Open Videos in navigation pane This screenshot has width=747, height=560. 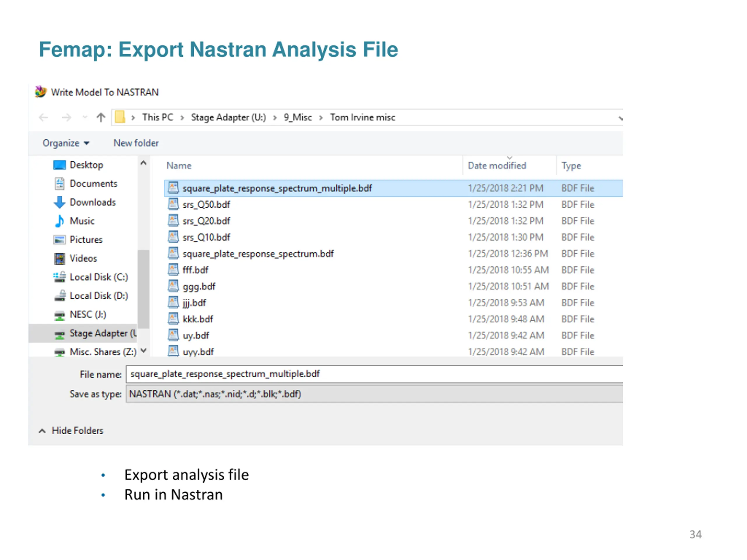pyautogui.click(x=83, y=259)
